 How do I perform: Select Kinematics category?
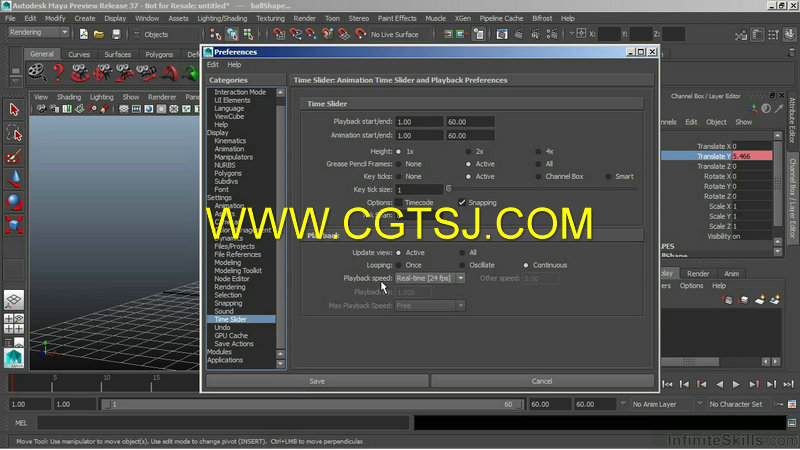tap(230, 141)
